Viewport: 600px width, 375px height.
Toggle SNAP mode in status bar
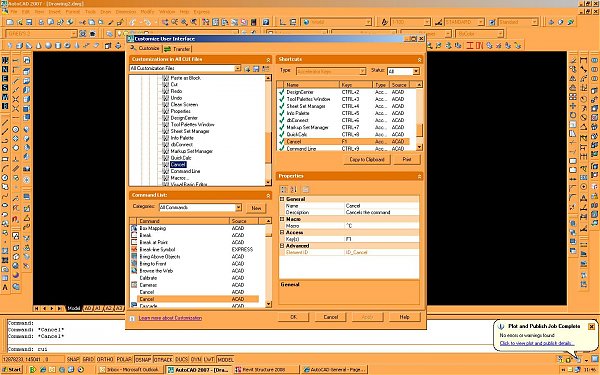[73, 359]
